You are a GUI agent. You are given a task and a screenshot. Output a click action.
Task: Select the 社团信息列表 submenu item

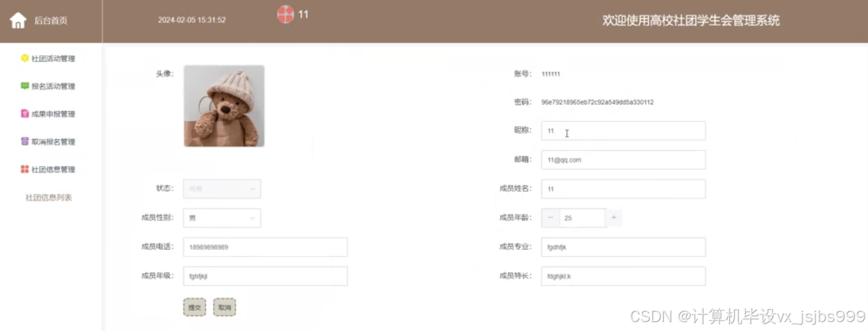click(x=48, y=198)
